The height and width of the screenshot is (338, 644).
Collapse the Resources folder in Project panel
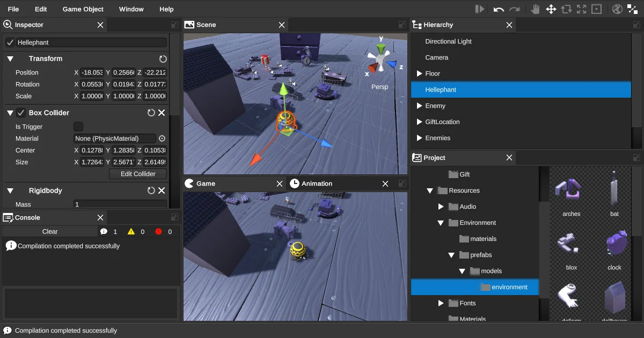pyautogui.click(x=429, y=190)
